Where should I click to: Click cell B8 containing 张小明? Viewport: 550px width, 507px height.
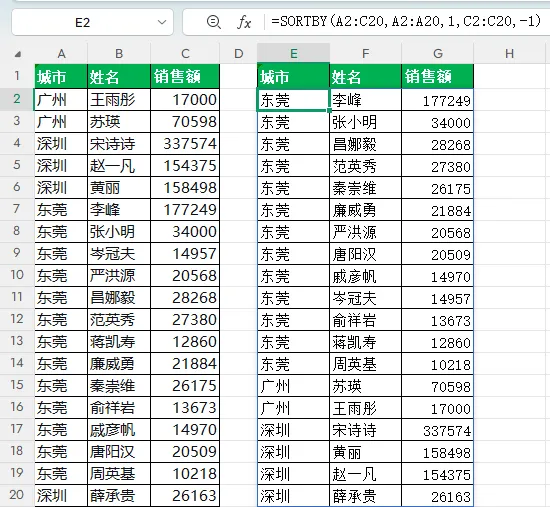pyautogui.click(x=119, y=232)
